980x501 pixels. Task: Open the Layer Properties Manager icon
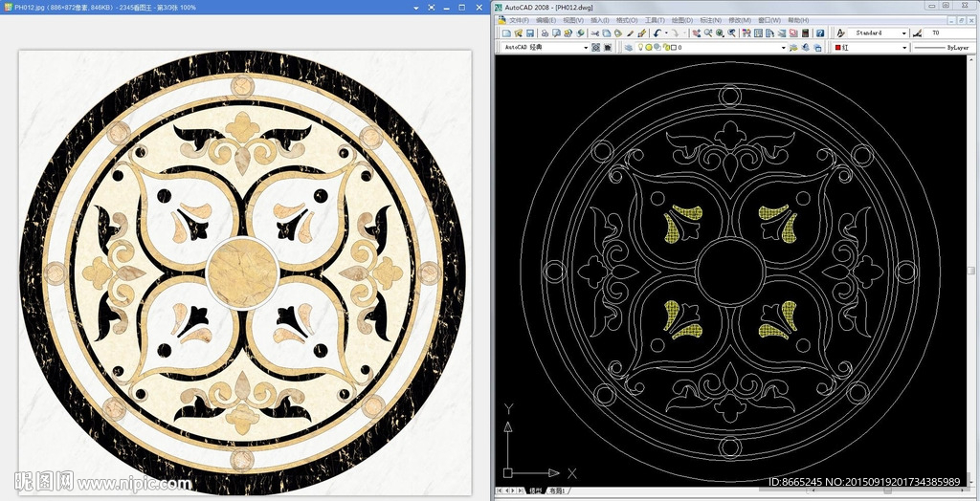pyautogui.click(x=628, y=47)
